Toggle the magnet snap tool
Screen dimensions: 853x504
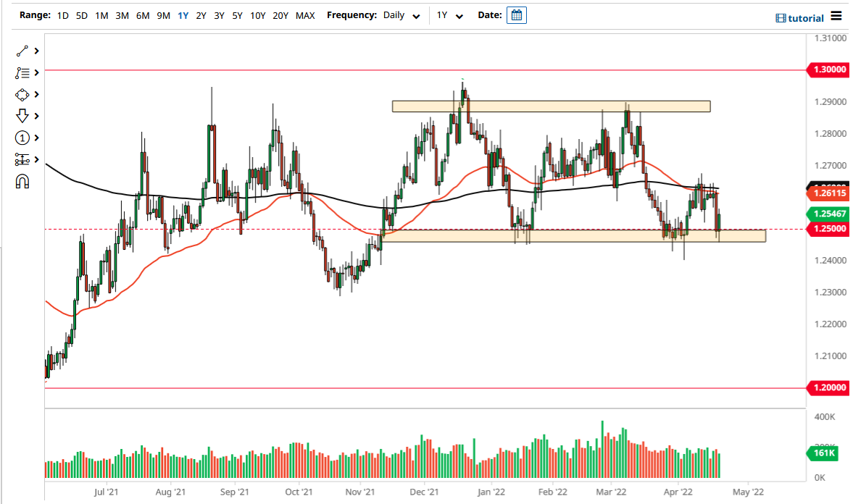point(22,181)
